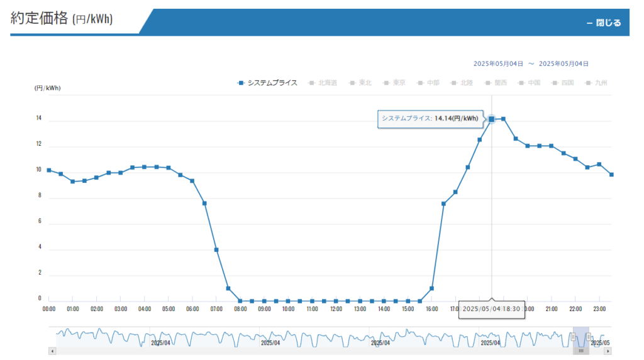
Task: Toggle システムプライス series in legend
Action: [x=267, y=83]
